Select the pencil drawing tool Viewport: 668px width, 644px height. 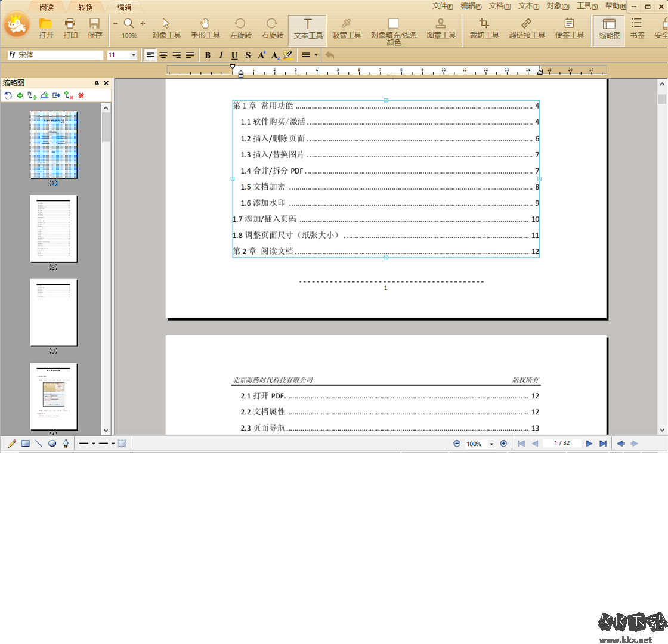coord(11,444)
